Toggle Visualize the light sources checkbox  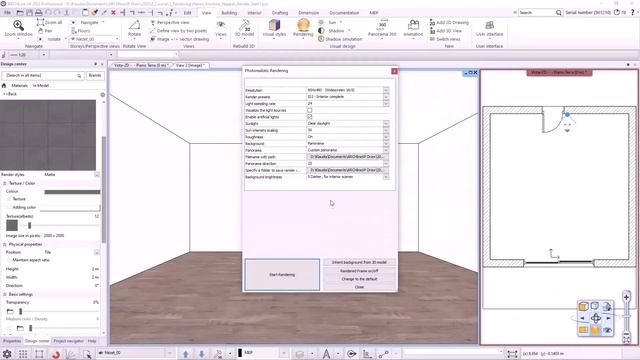tap(310, 110)
